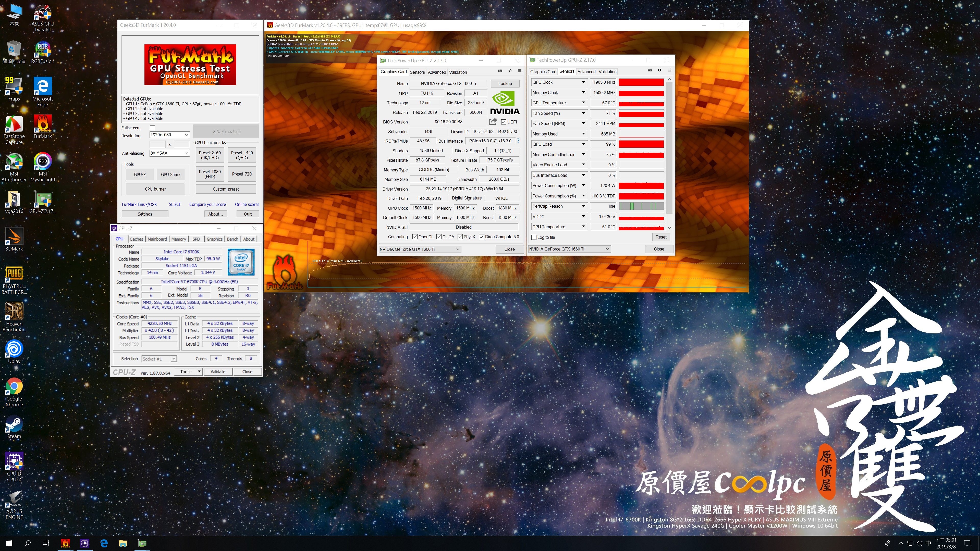The width and height of the screenshot is (980, 551).
Task: Expand Fan Speed (RPM) sensor dropdown arrow
Action: [583, 123]
